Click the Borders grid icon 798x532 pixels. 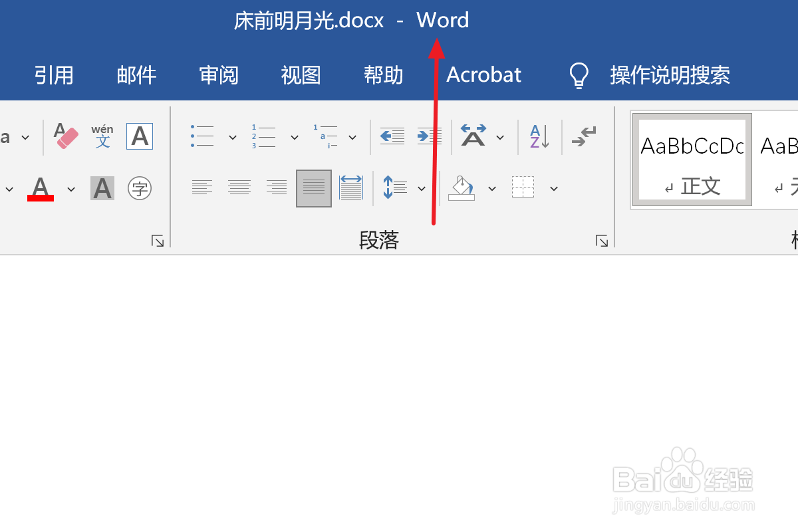tap(523, 188)
